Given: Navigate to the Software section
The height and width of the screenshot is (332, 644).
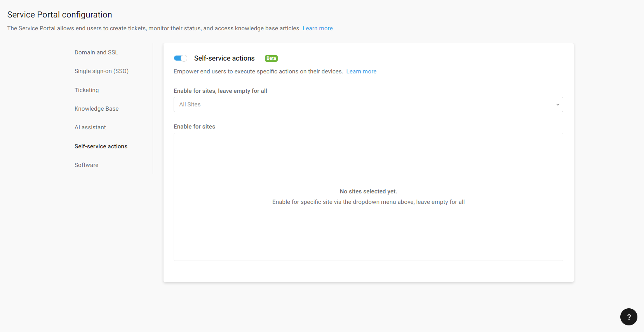Looking at the screenshot, I should click(86, 165).
